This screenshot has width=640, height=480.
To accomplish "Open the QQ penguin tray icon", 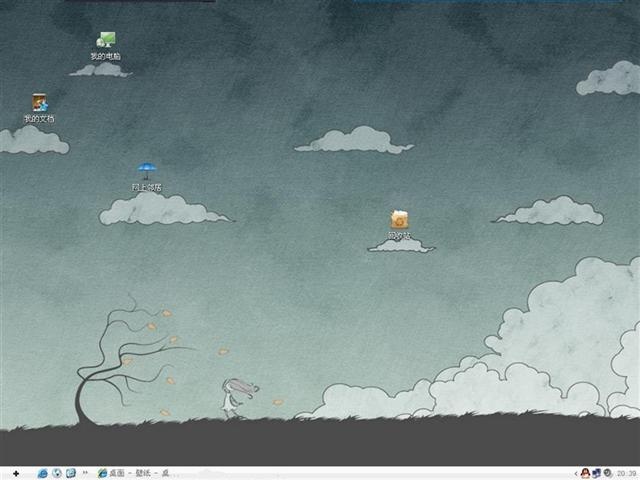I will (585, 473).
